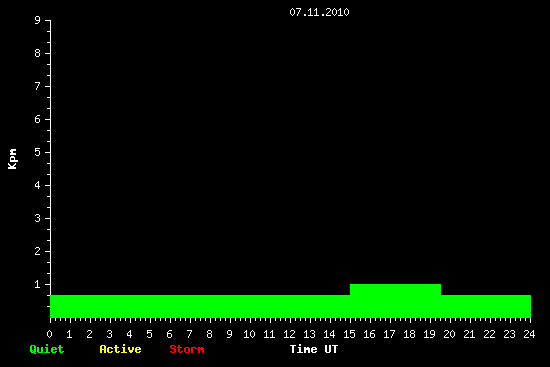Click the Kp value 3 axis label
This screenshot has height=367, width=550.
(38, 218)
